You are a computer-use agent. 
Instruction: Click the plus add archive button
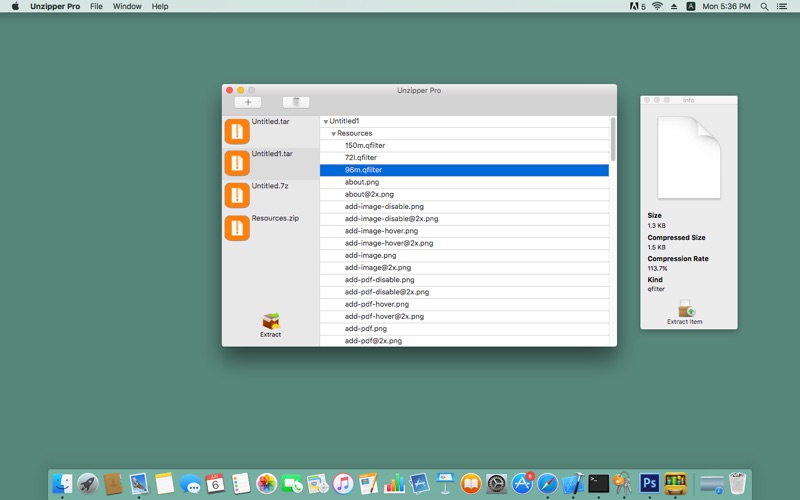pyautogui.click(x=248, y=103)
